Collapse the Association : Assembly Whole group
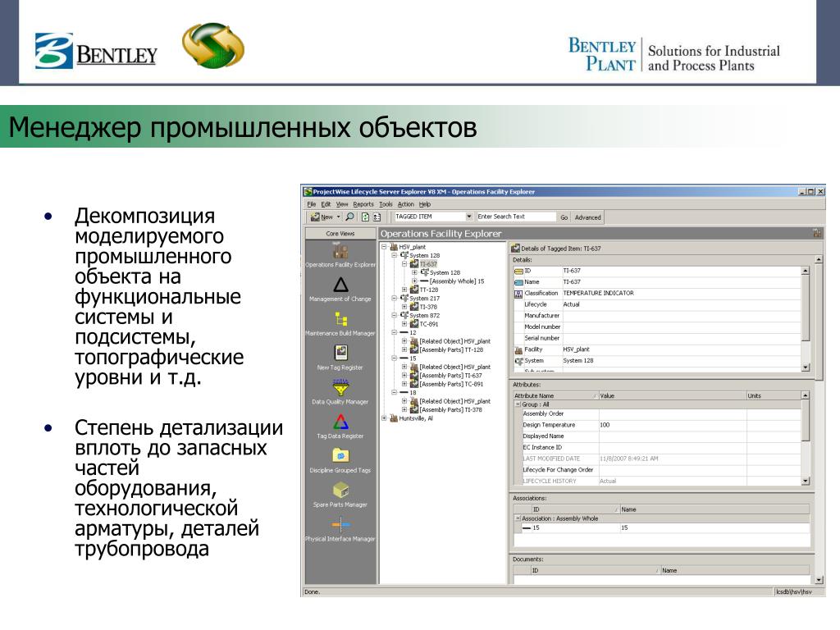This screenshot has width=840, height=630. coord(518,518)
